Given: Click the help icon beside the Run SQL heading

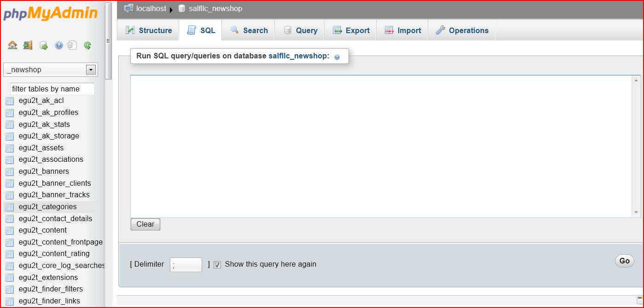Looking at the screenshot, I should pos(337,57).
